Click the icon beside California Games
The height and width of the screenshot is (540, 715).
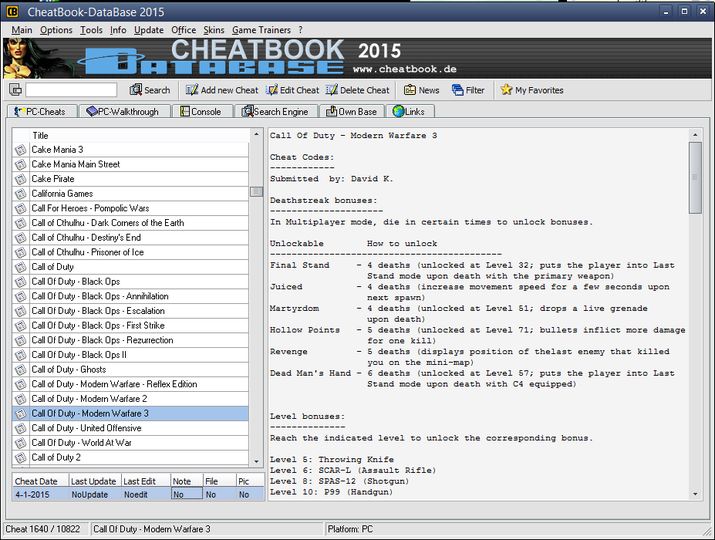[20, 194]
